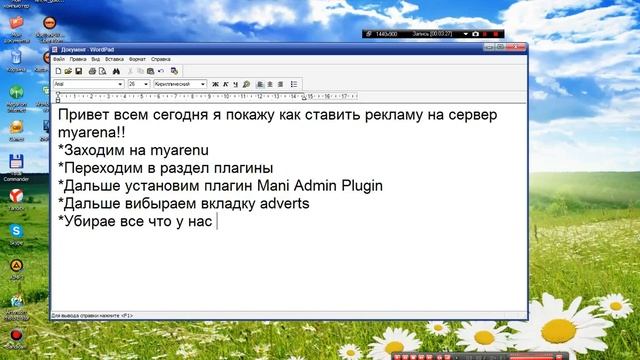This screenshot has height=360, width=640.
Task: Open the Вставка menu
Action: click(114, 59)
